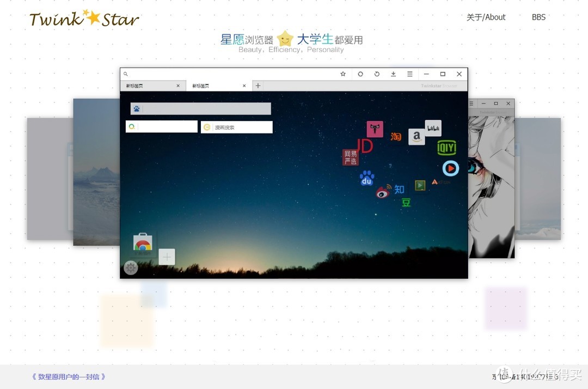Maximize the front Twinkstar browser window
Viewport: 588px width, 389px height.
tap(443, 74)
